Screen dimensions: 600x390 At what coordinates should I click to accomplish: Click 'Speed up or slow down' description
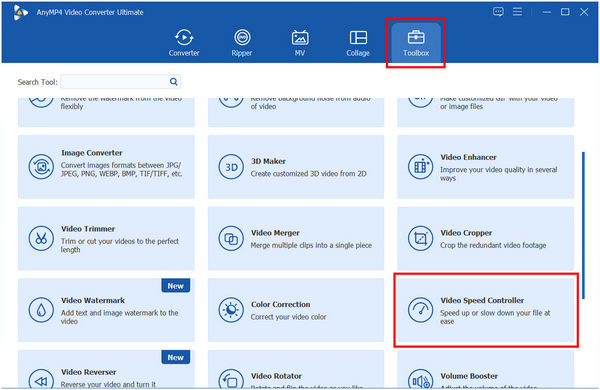click(x=495, y=317)
